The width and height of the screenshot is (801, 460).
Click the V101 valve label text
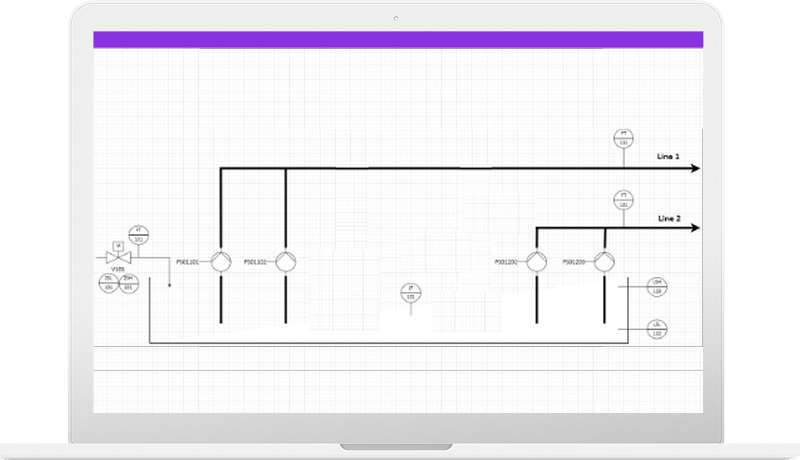pos(118,269)
